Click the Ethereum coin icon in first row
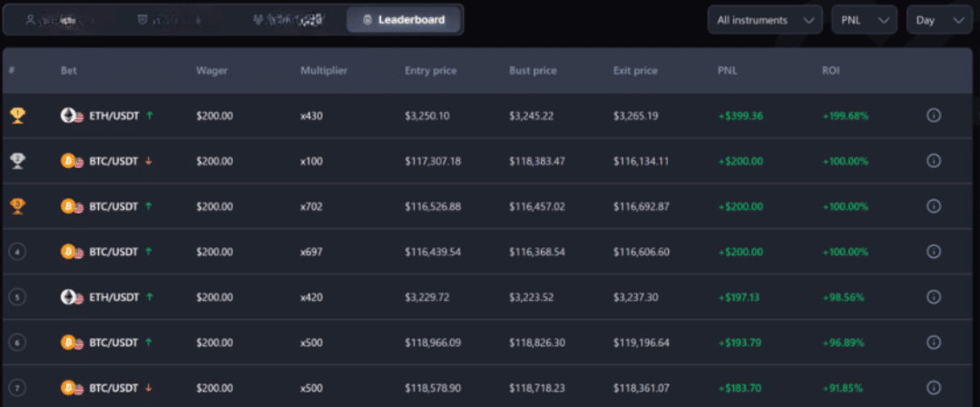 click(x=67, y=115)
